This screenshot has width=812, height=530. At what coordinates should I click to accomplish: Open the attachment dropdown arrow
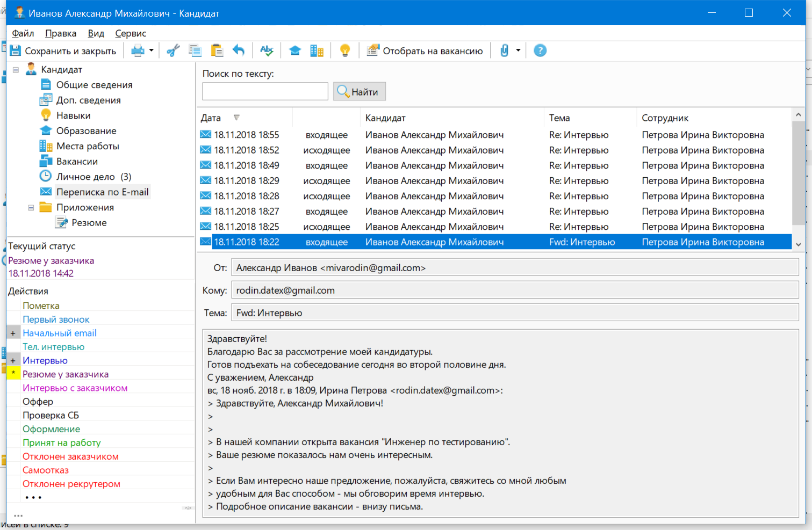pos(518,51)
